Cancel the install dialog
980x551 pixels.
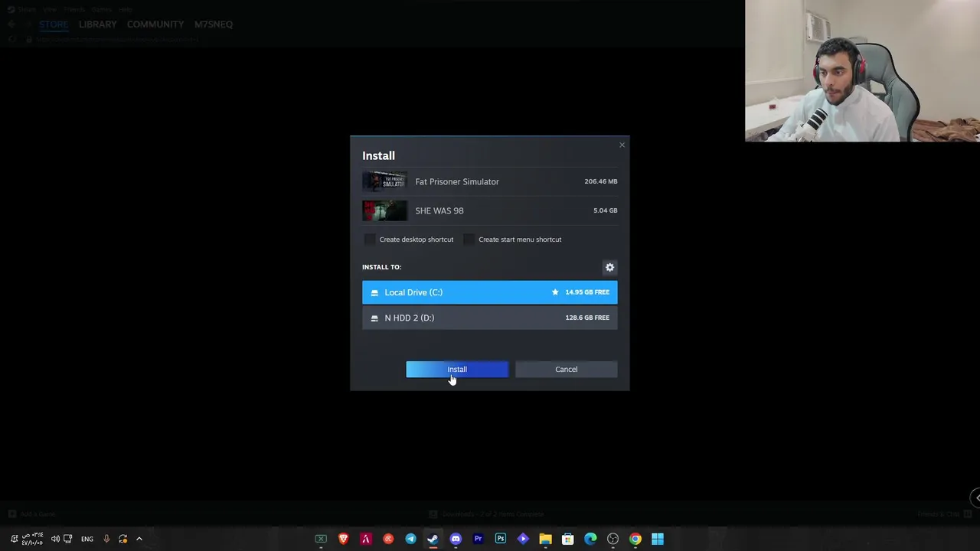click(x=567, y=370)
